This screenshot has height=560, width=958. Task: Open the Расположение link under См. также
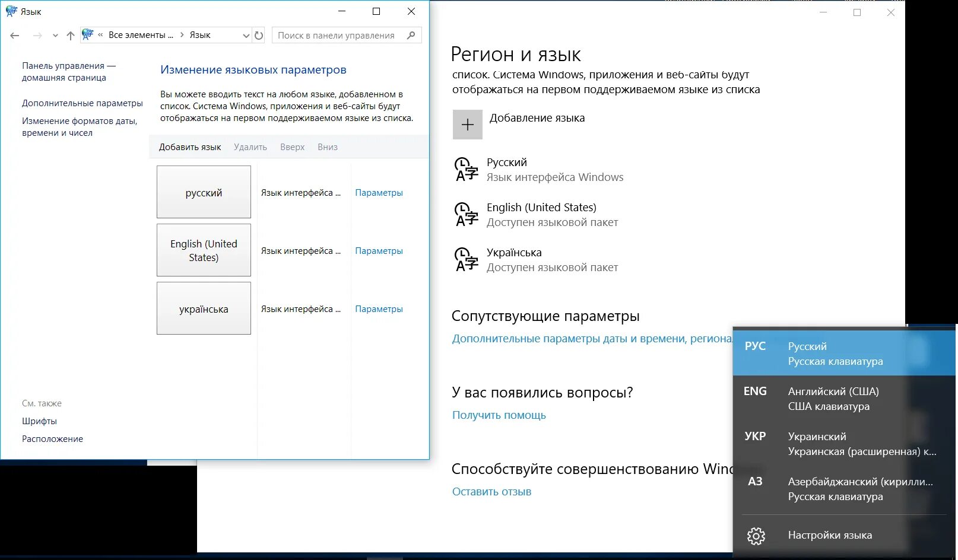[52, 439]
